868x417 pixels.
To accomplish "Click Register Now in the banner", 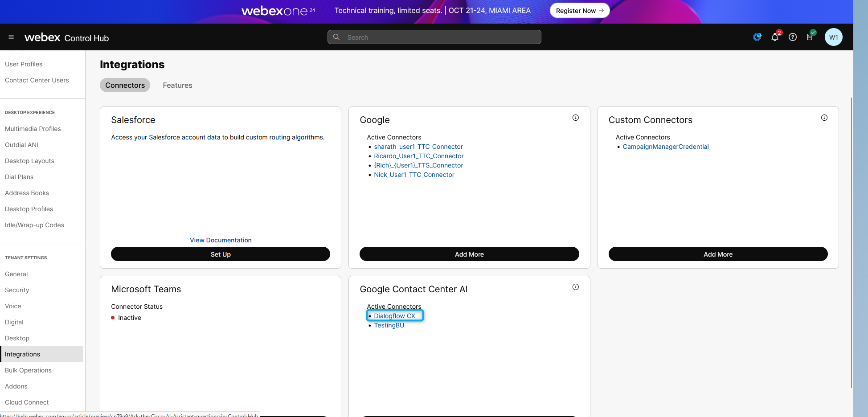I will pyautogui.click(x=580, y=10).
